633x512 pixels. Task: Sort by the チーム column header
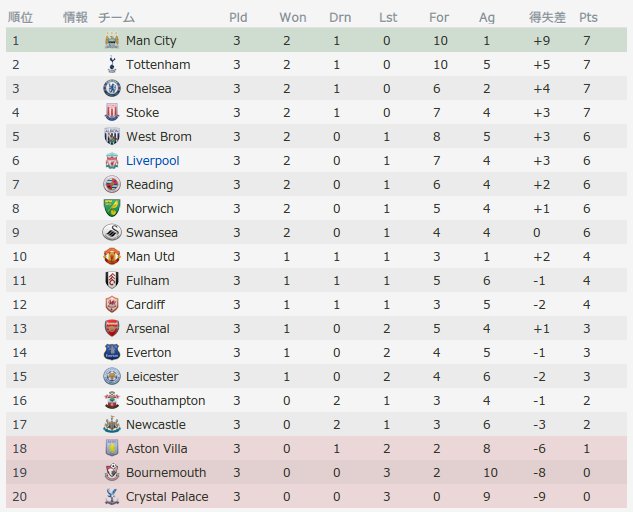tap(116, 17)
